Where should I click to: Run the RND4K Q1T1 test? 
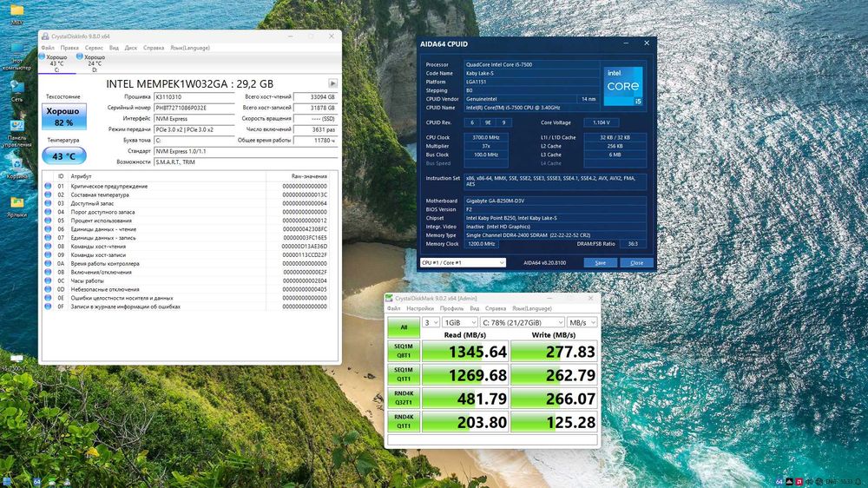404,421
